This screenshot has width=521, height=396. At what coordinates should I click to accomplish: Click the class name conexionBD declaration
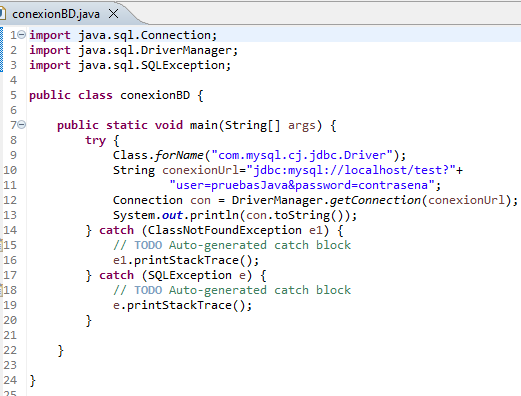(x=155, y=95)
